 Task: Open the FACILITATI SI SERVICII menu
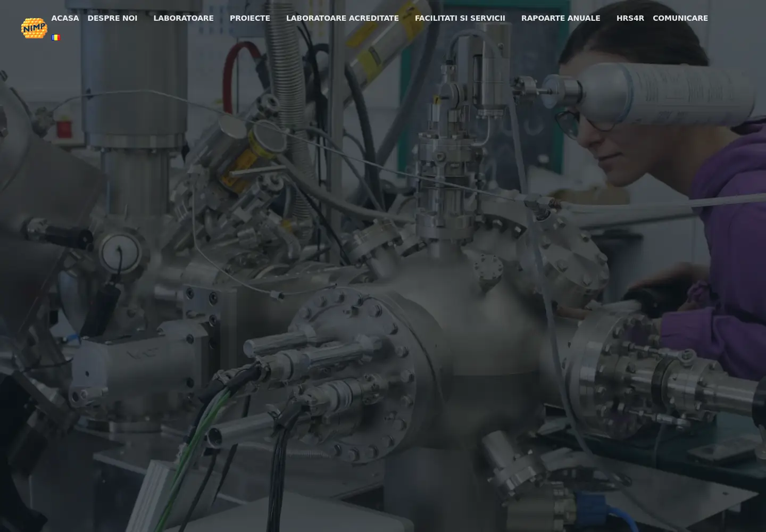tap(460, 18)
